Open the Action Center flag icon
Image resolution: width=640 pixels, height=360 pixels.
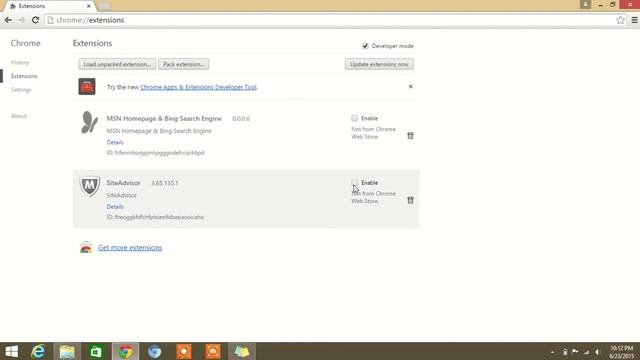(x=575, y=352)
